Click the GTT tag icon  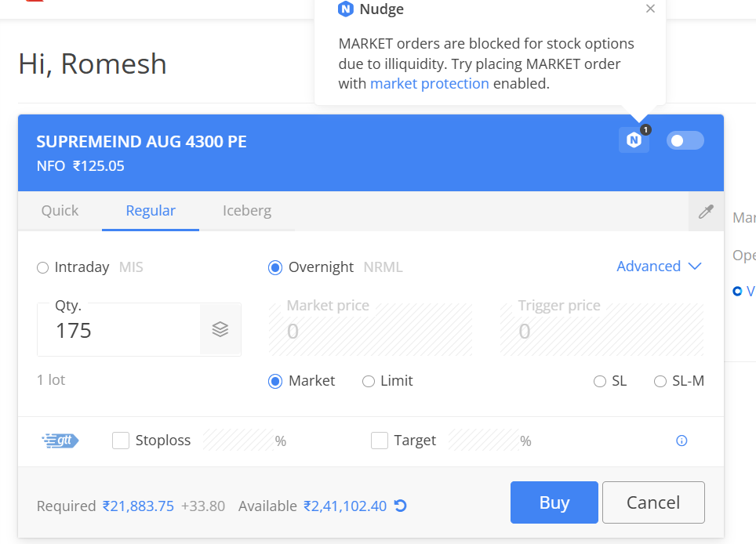tap(60, 441)
